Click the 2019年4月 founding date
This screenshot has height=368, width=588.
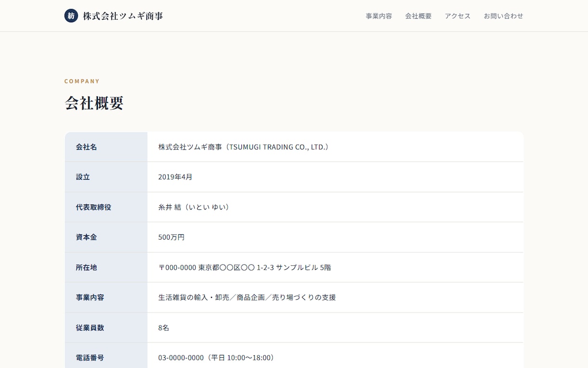pos(175,177)
